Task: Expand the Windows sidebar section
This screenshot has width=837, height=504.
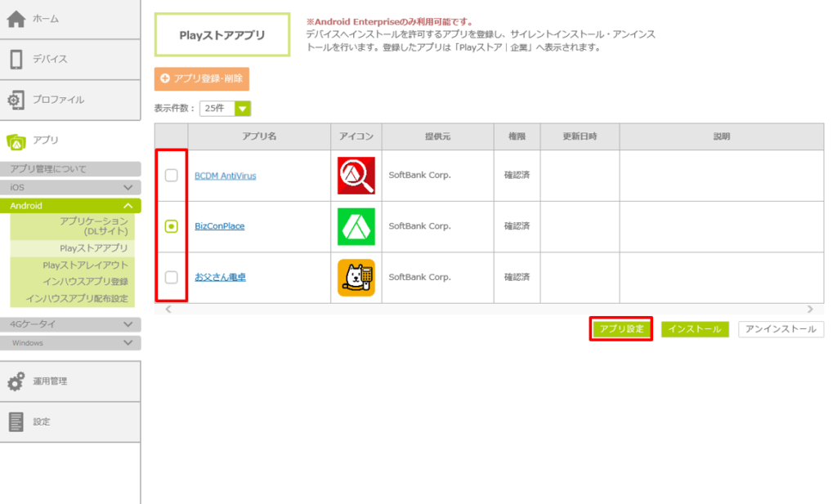Action: click(x=70, y=343)
